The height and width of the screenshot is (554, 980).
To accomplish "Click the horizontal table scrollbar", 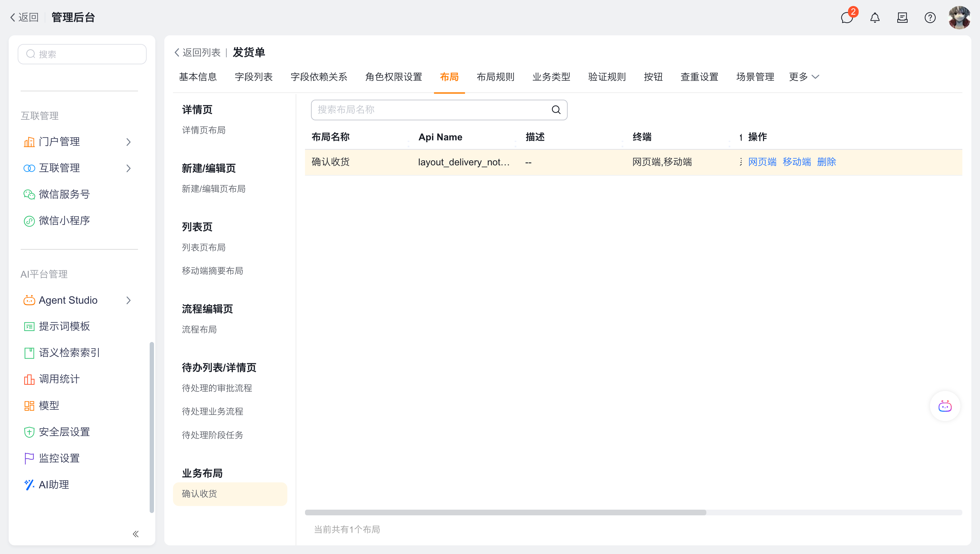I will pos(505,512).
